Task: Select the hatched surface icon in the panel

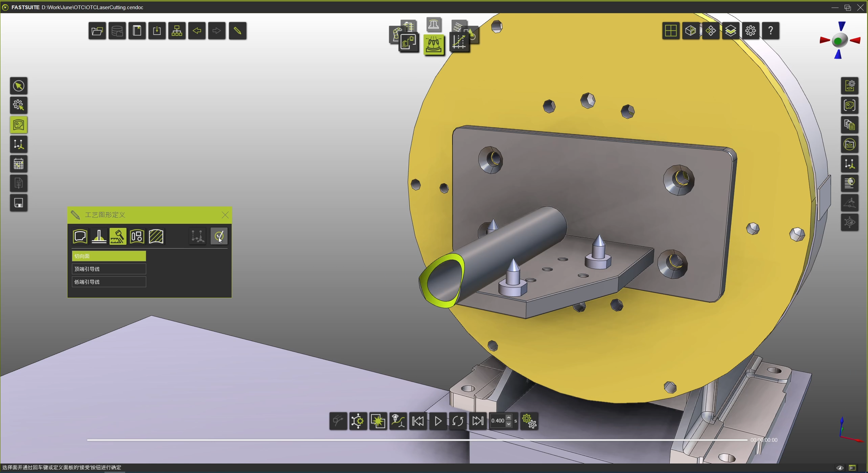Action: pos(156,236)
